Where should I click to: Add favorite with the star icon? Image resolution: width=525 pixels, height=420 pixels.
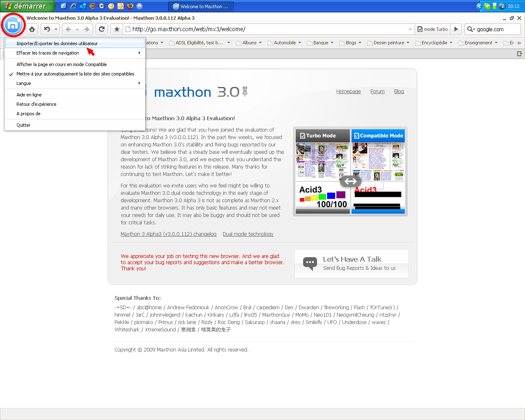click(117, 29)
